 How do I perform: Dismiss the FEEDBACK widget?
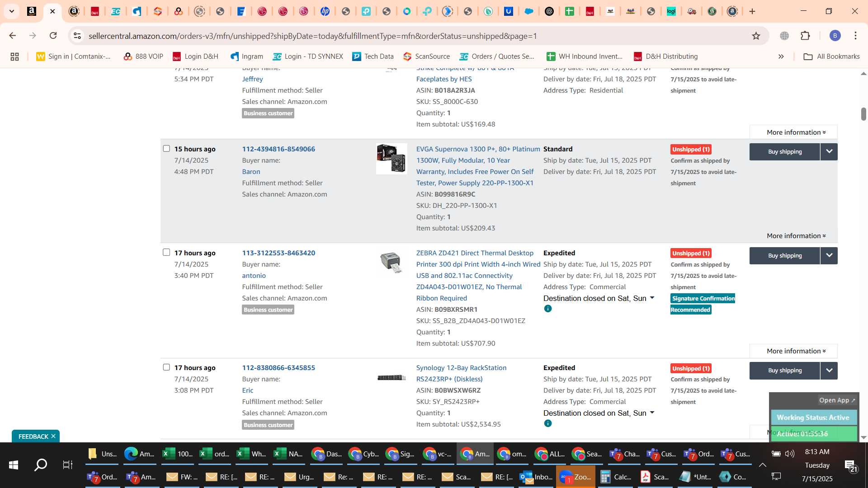53,436
